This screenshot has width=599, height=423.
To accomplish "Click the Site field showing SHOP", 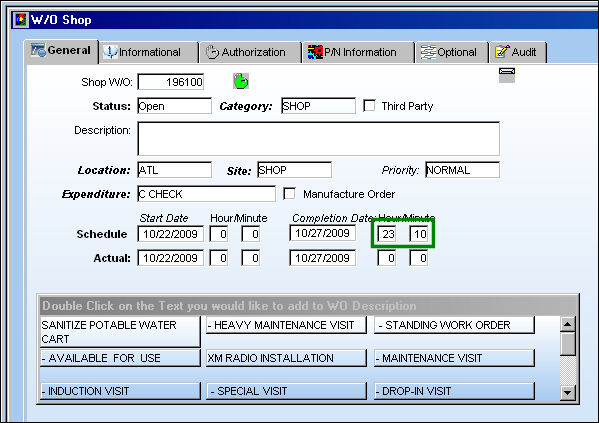I will 295,170.
